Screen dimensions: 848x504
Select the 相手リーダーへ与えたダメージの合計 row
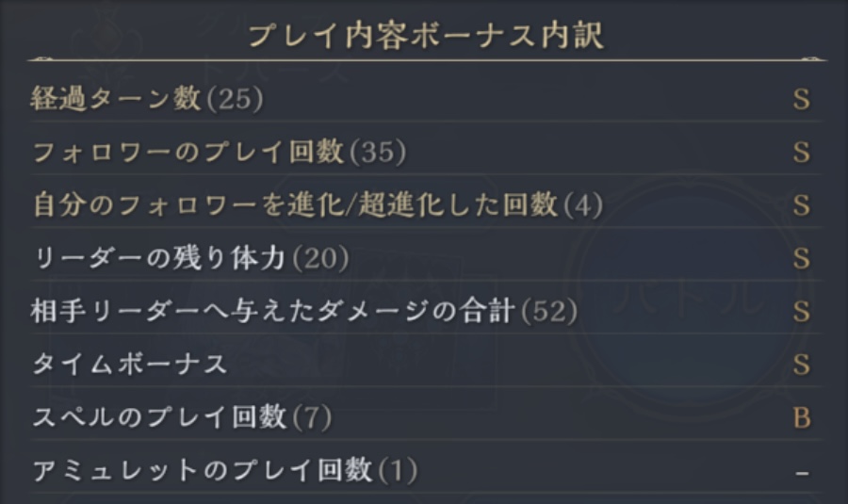(426, 310)
